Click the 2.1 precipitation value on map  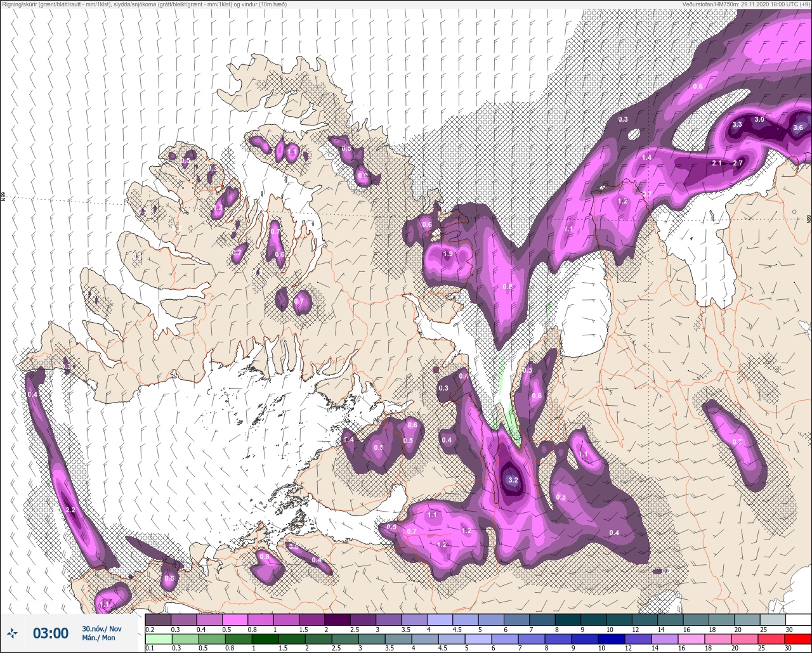(x=717, y=163)
